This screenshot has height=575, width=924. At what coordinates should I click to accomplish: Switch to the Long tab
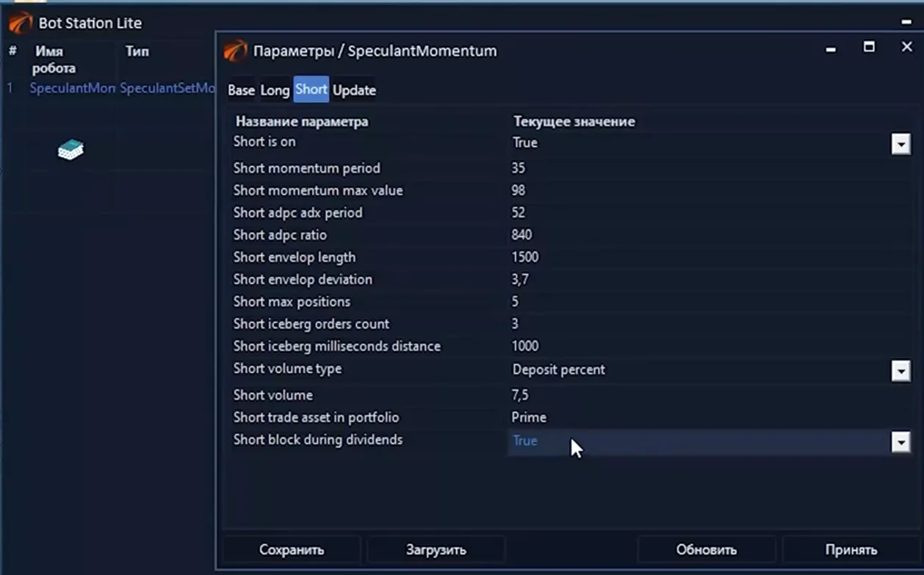click(275, 90)
